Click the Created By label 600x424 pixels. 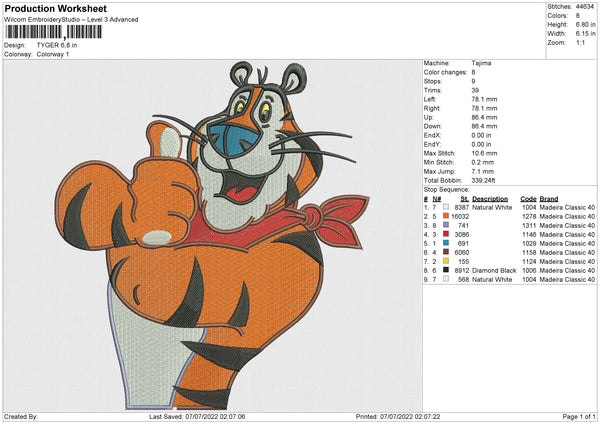pyautogui.click(x=21, y=416)
